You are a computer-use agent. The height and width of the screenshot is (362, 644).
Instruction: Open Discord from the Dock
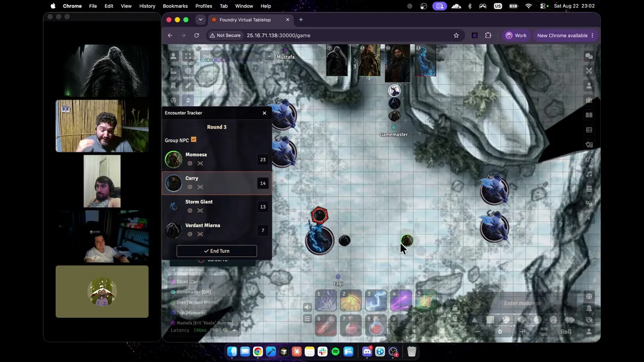[367, 351]
